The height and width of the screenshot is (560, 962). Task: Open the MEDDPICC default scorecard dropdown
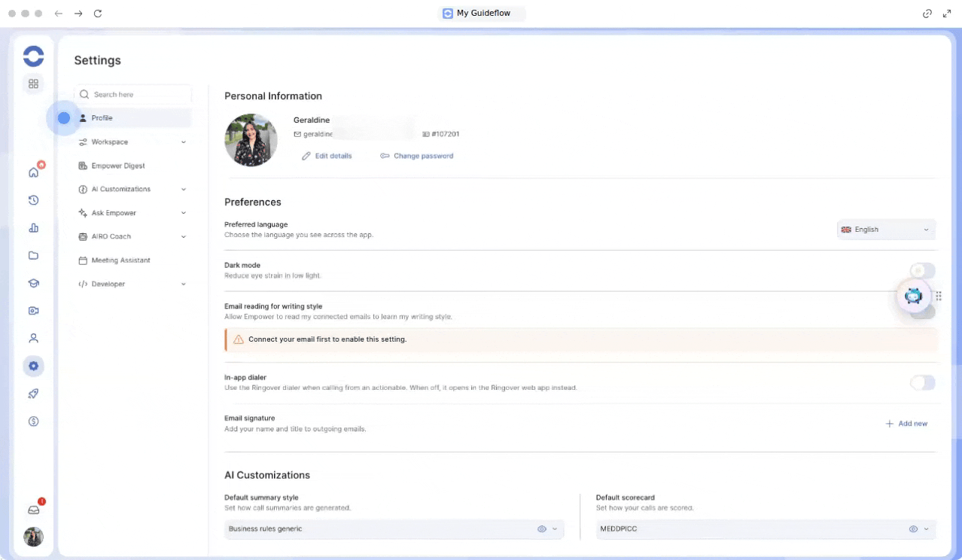(766, 529)
